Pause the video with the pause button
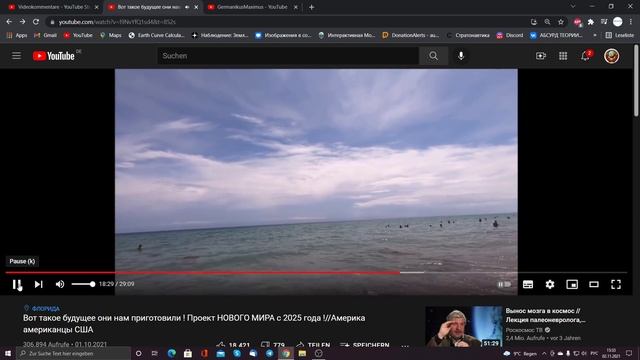640x360 pixels. tap(16, 284)
